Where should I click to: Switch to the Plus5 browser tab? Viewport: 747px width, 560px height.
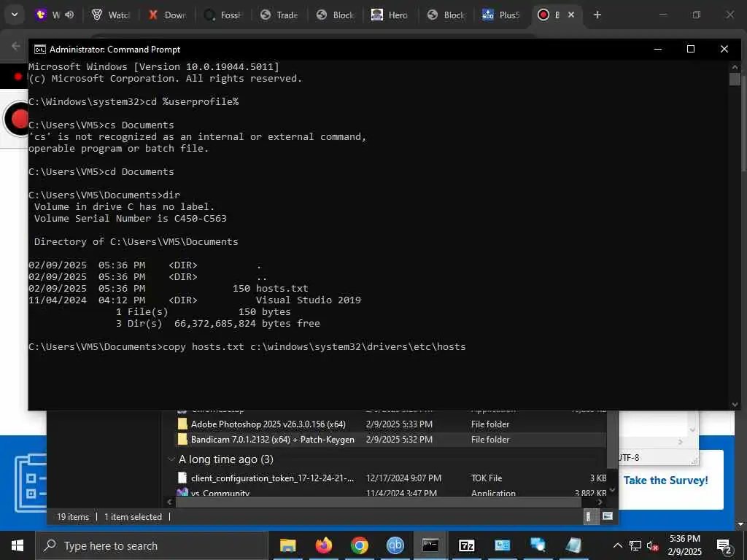point(501,15)
